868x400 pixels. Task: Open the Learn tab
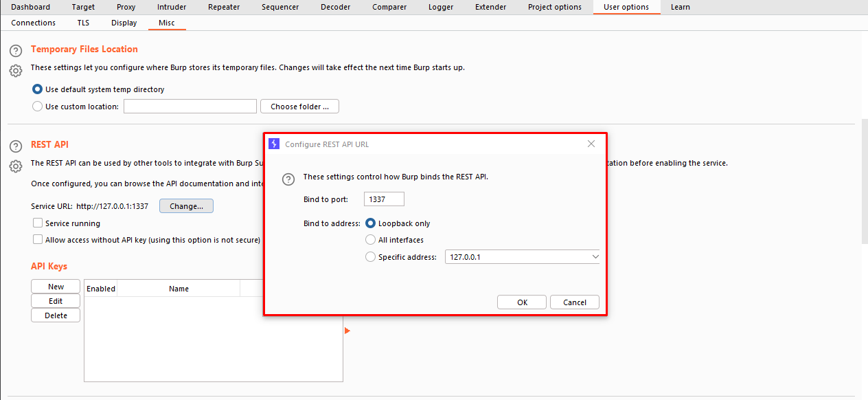[681, 7]
